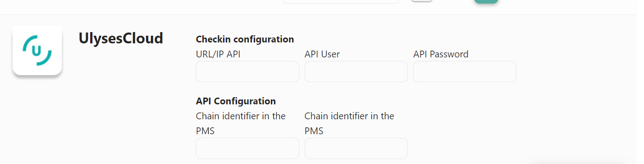
Task: Select the UlysesCloud integration title
Action: click(x=121, y=38)
